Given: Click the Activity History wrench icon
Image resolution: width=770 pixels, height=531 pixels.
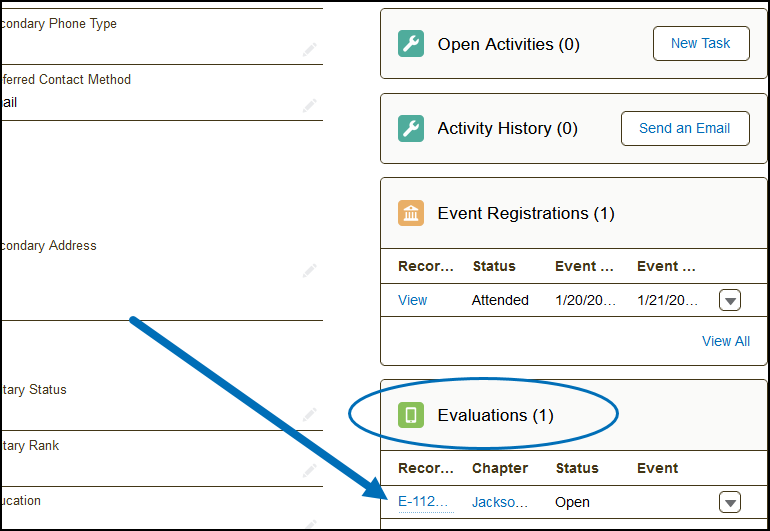Looking at the screenshot, I should point(411,129).
